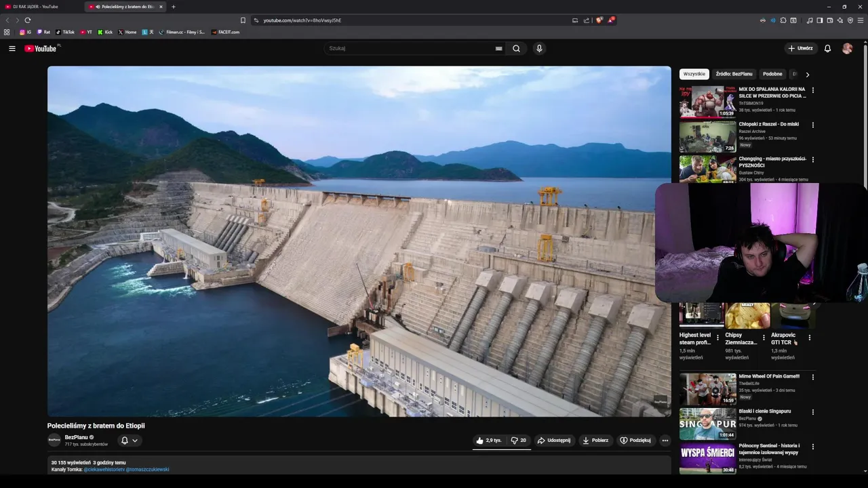Go back in browser history
This screenshot has height=488, width=868.
tap(7, 20)
